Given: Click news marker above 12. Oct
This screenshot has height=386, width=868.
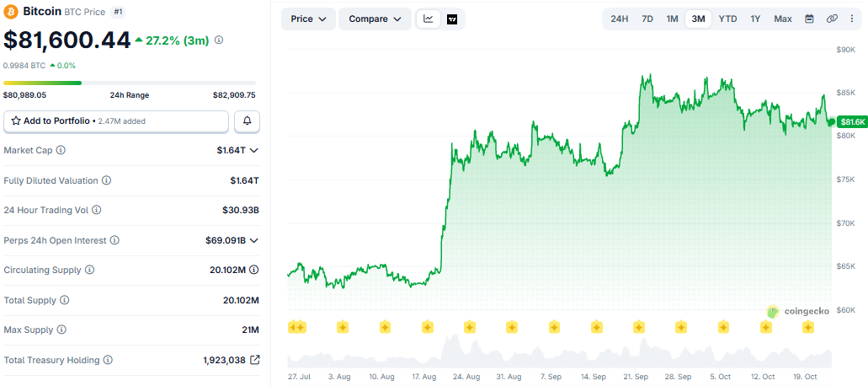Looking at the screenshot, I should pyautogui.click(x=765, y=327).
